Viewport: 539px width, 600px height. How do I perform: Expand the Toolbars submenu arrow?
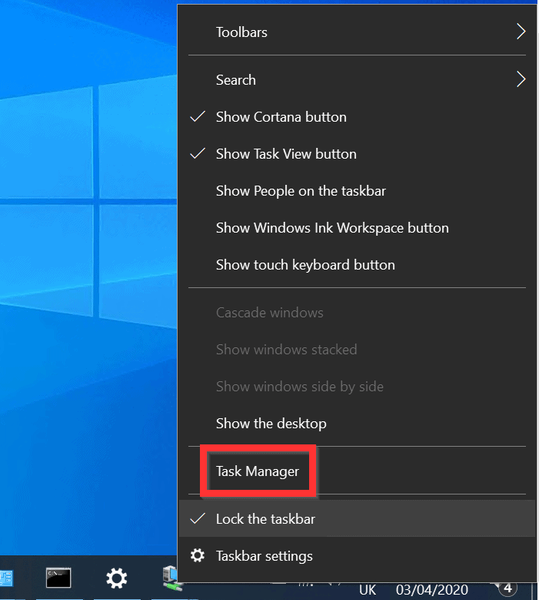(521, 32)
